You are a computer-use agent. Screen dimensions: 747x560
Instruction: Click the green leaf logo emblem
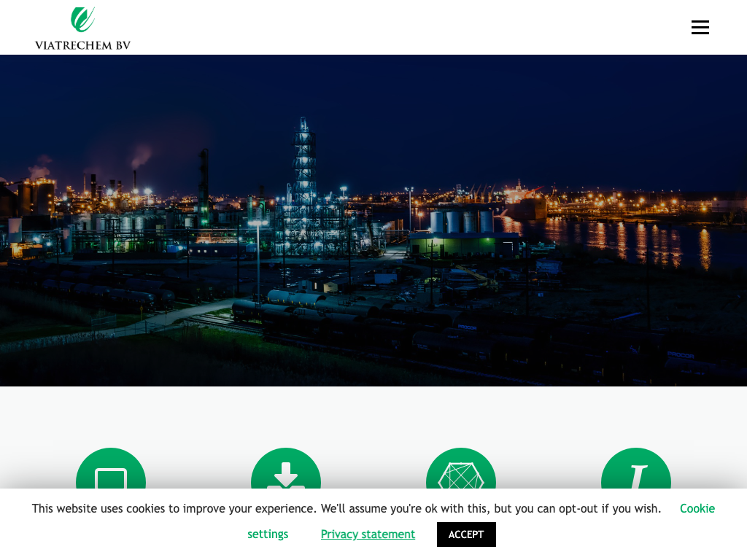(x=82, y=20)
